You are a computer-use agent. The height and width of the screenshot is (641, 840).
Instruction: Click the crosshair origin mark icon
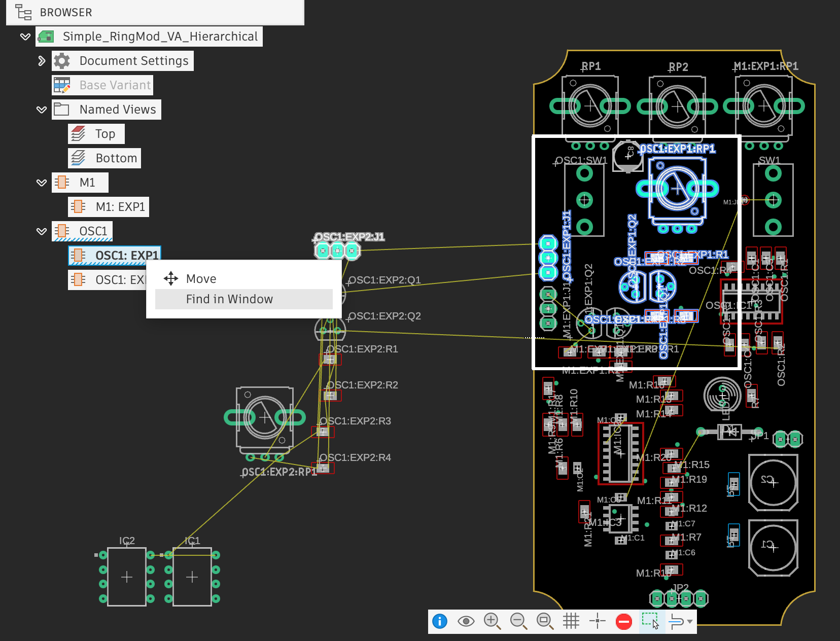tap(598, 621)
